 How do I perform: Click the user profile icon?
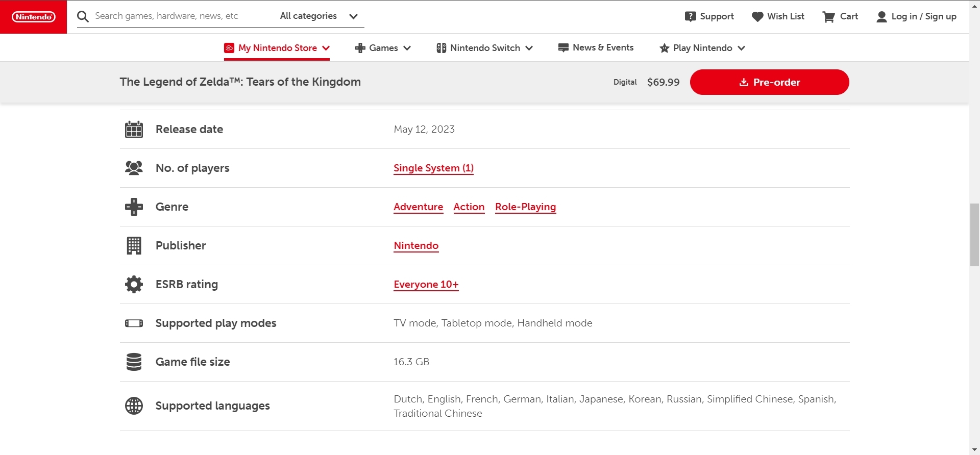881,16
